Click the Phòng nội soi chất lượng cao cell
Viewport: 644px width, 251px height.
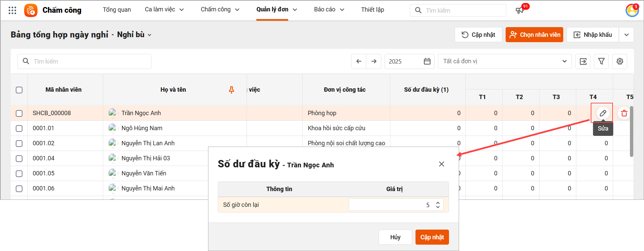(346, 143)
